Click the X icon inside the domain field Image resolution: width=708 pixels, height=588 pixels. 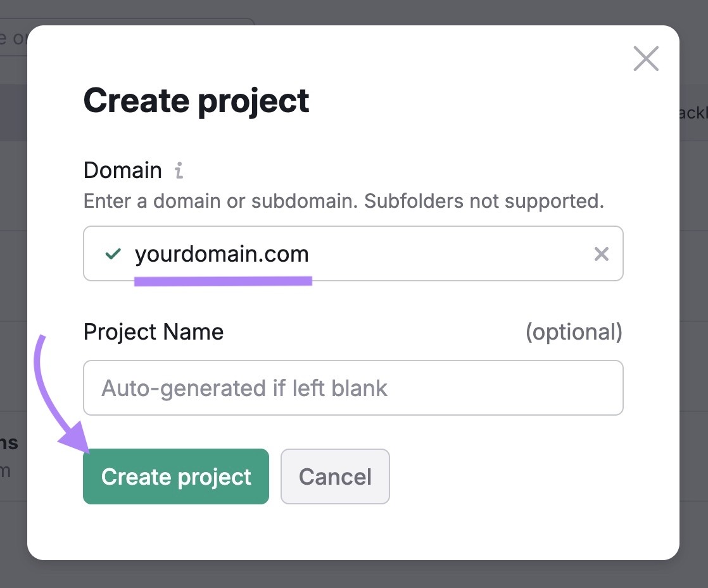(601, 253)
